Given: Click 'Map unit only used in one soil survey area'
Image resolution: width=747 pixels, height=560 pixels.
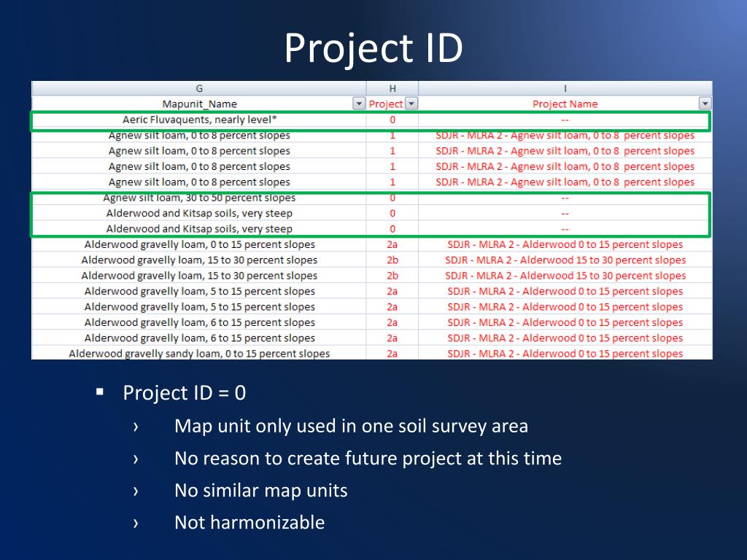Looking at the screenshot, I should [351, 426].
